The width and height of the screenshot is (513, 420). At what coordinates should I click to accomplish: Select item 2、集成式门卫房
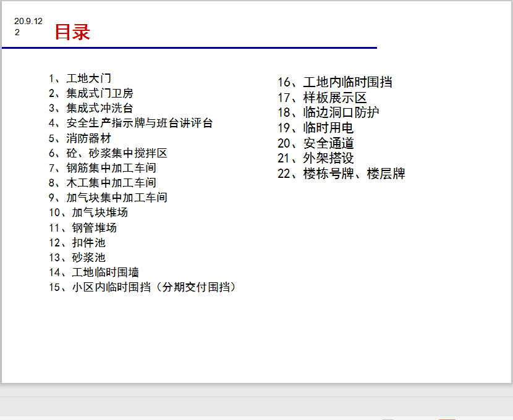91,93
